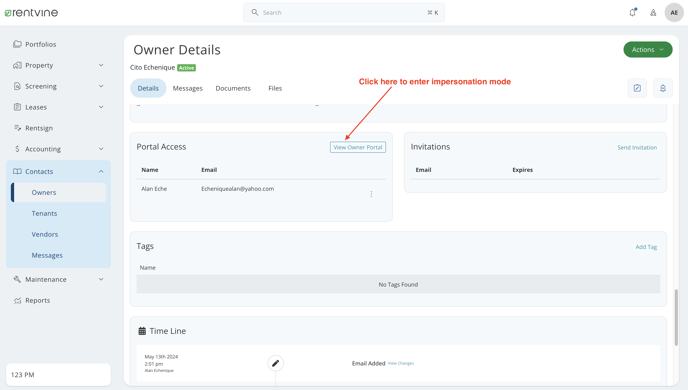Click the May 13th 2024 timeline date
688x390 pixels.
point(161,357)
